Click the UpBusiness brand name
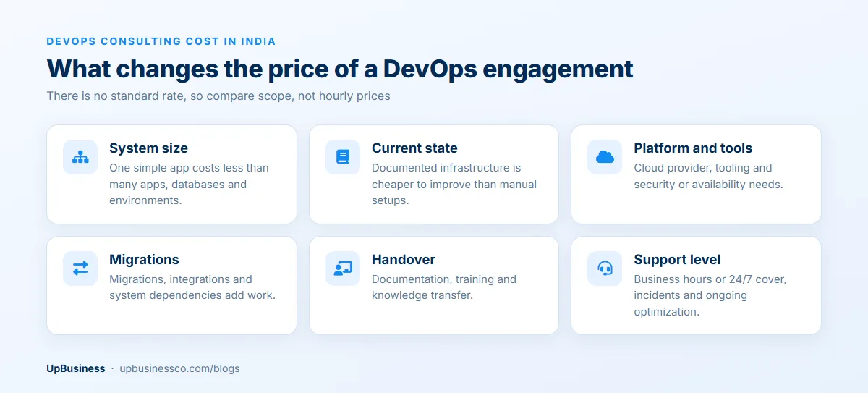Viewport: 868px width, 393px height. pos(76,368)
